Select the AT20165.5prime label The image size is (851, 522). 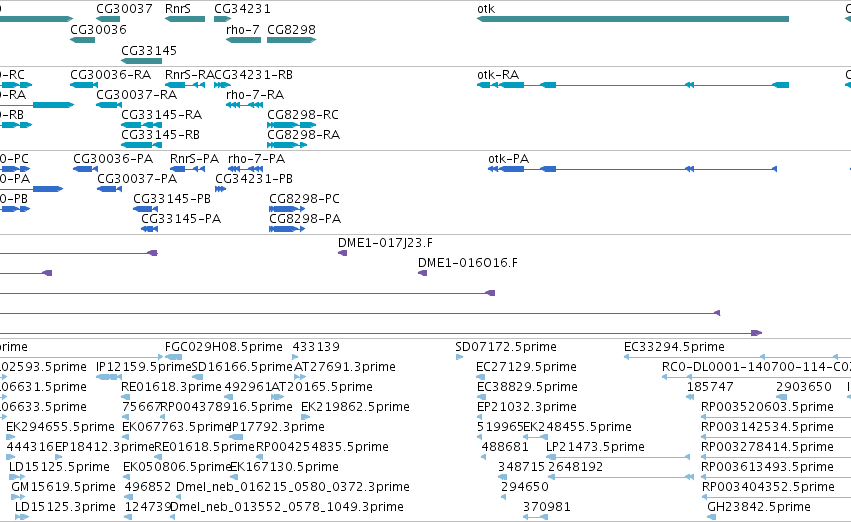click(321, 387)
